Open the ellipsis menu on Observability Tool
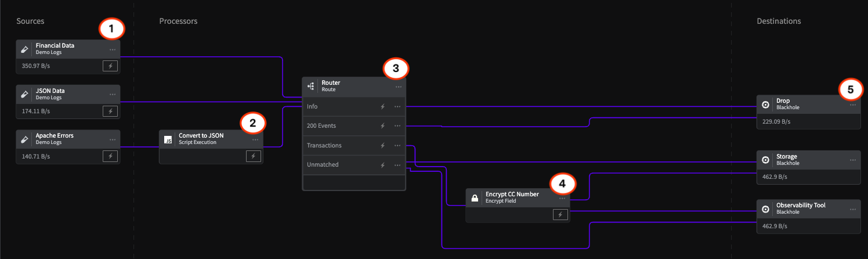Screen dimensions: 868x259 [x=853, y=209]
